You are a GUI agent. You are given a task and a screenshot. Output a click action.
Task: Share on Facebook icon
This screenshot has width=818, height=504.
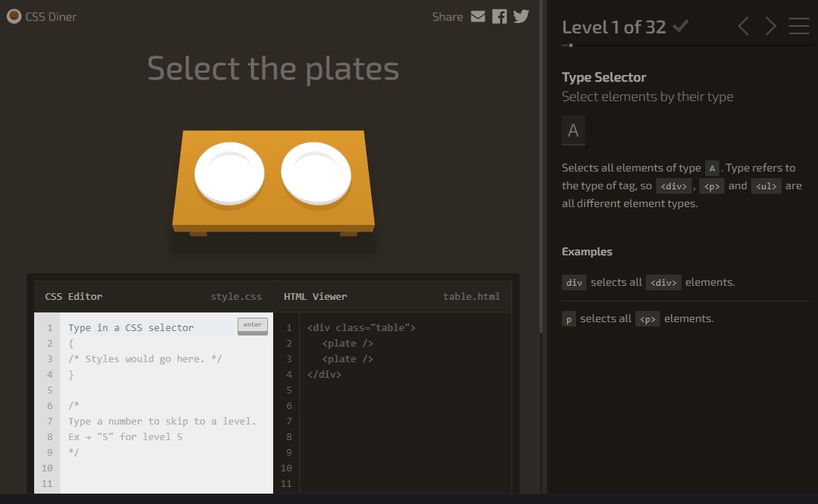click(x=500, y=16)
